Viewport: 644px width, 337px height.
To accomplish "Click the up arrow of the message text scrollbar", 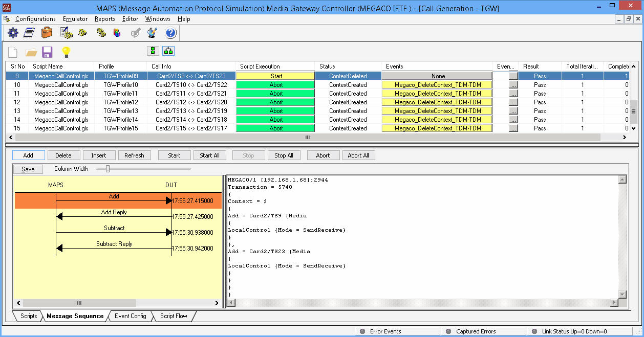I will [622, 179].
